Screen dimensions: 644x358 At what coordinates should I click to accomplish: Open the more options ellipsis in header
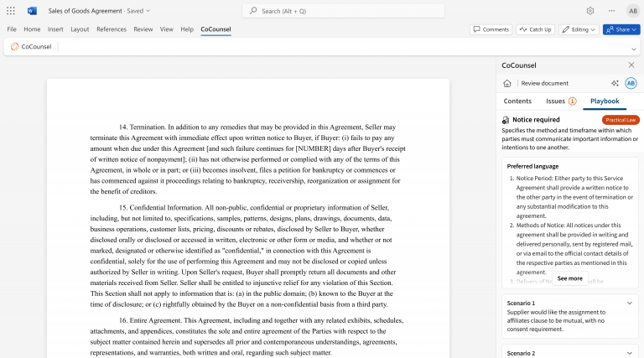coord(611,11)
